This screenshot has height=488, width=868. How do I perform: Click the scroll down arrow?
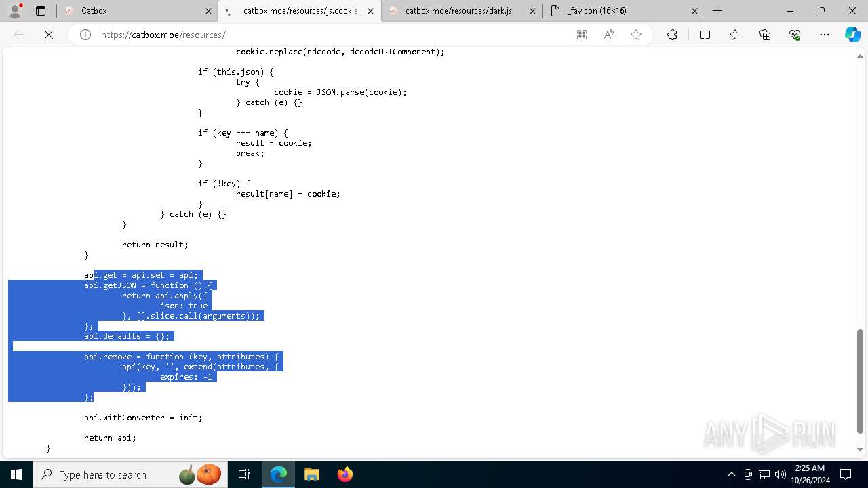point(861,449)
